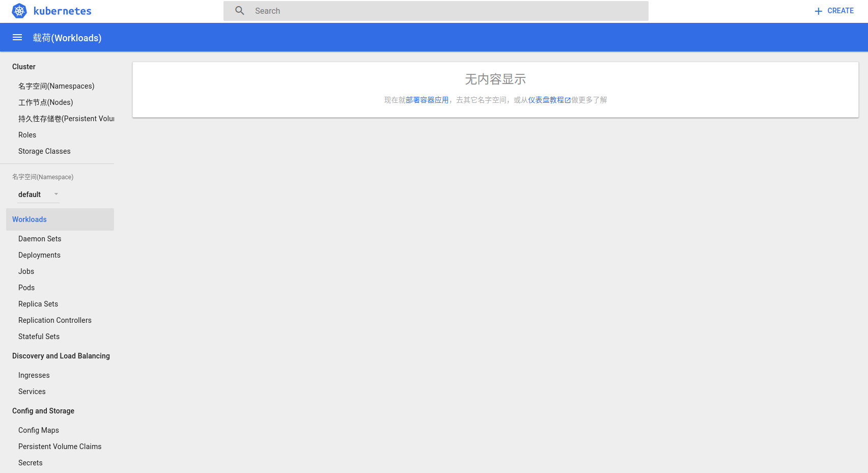Go to 名字空间(Namespaces)
The image size is (868, 473).
point(57,86)
